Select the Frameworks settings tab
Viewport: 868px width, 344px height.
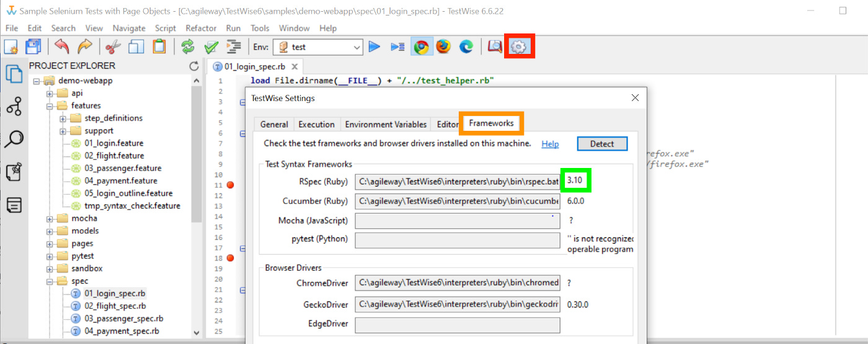click(x=492, y=123)
